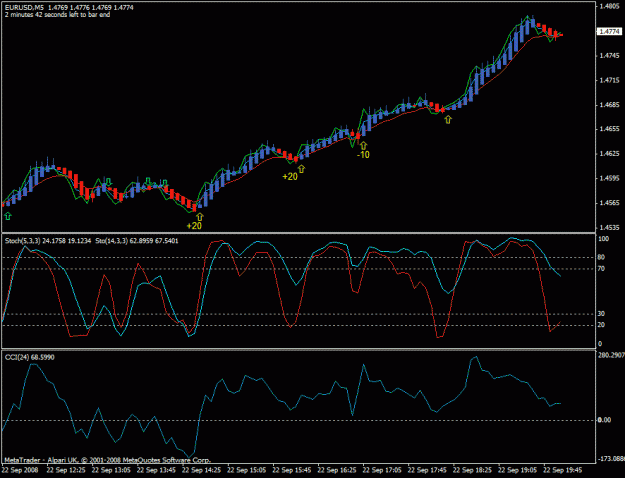Click the 22 Sep 19:45 time label
The width and height of the screenshot is (625, 478).
[x=563, y=470]
